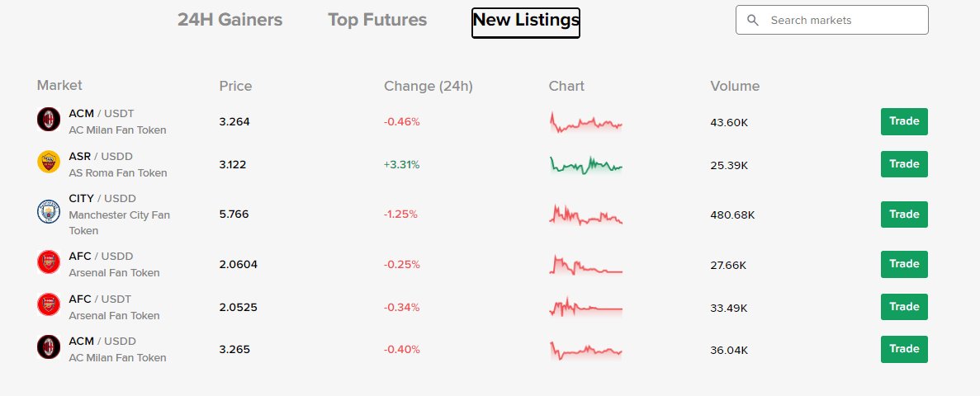Open the CITY / USDD sparkline chart

[585, 214]
